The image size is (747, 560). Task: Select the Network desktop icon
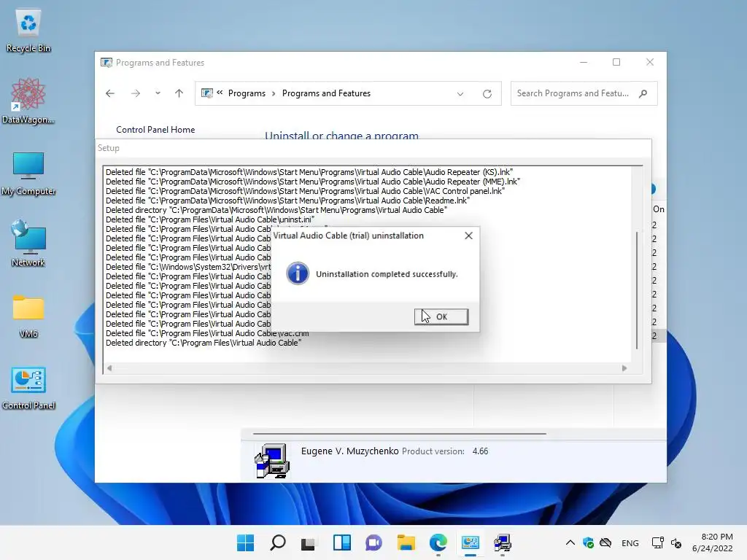pyautogui.click(x=28, y=244)
